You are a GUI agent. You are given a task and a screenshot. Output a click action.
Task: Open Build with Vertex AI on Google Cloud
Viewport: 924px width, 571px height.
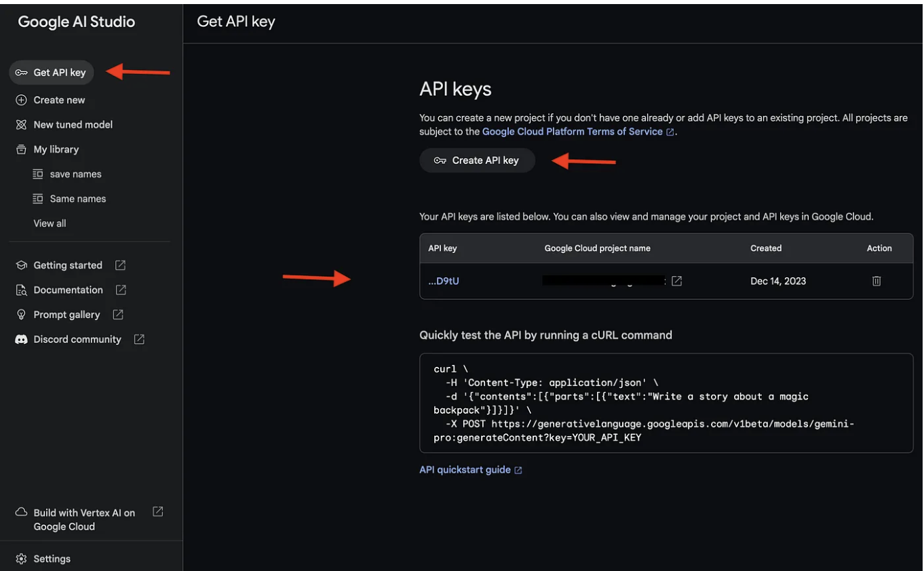click(84, 519)
